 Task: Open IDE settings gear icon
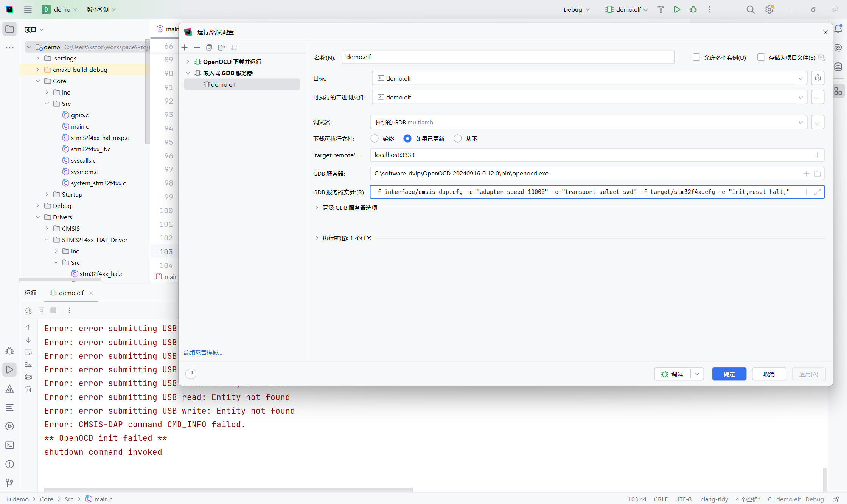(769, 9)
